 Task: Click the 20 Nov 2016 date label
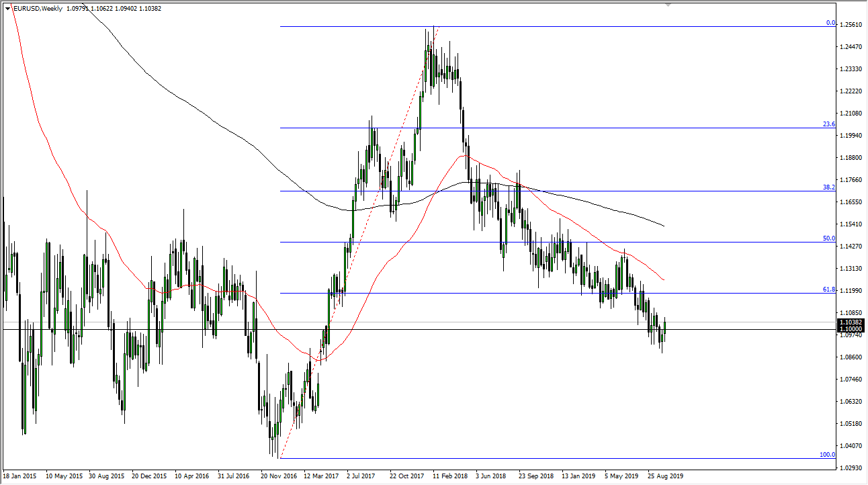tap(278, 476)
